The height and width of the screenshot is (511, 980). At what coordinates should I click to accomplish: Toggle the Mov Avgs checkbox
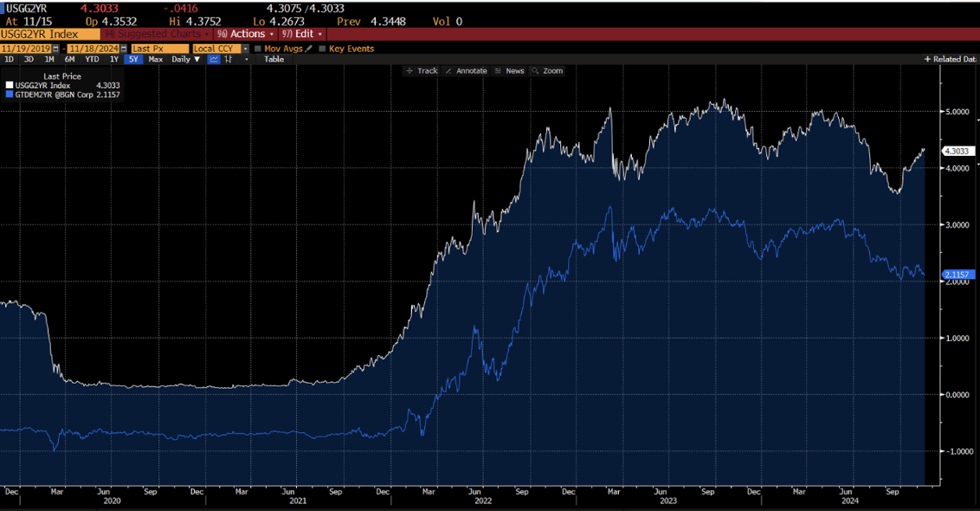[x=257, y=49]
